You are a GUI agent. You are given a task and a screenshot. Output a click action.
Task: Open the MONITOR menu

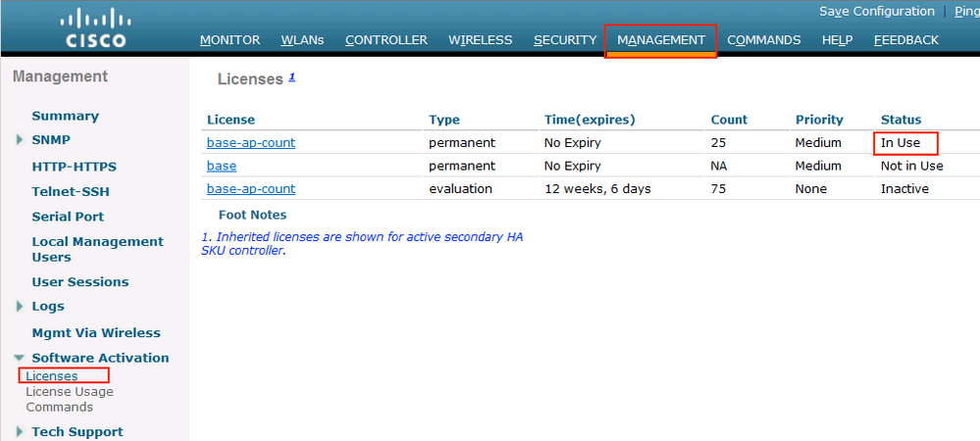click(x=230, y=40)
